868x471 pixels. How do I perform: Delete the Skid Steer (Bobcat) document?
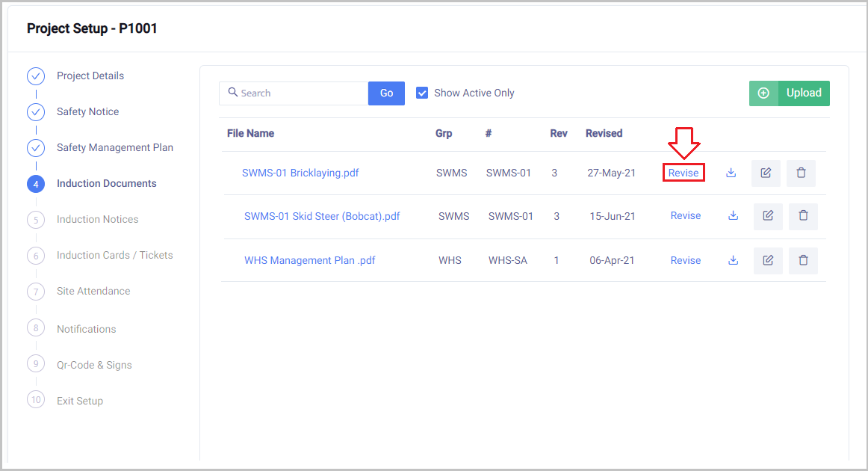(x=803, y=216)
